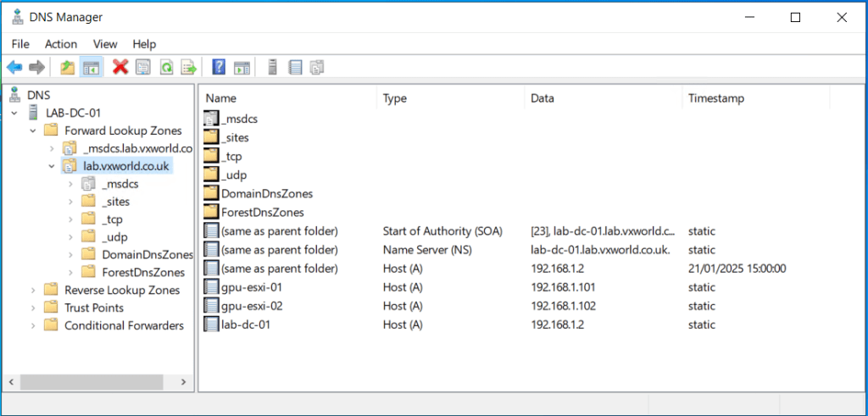This screenshot has width=868, height=416.
Task: Open Properties from the toolbar
Action: [x=143, y=67]
